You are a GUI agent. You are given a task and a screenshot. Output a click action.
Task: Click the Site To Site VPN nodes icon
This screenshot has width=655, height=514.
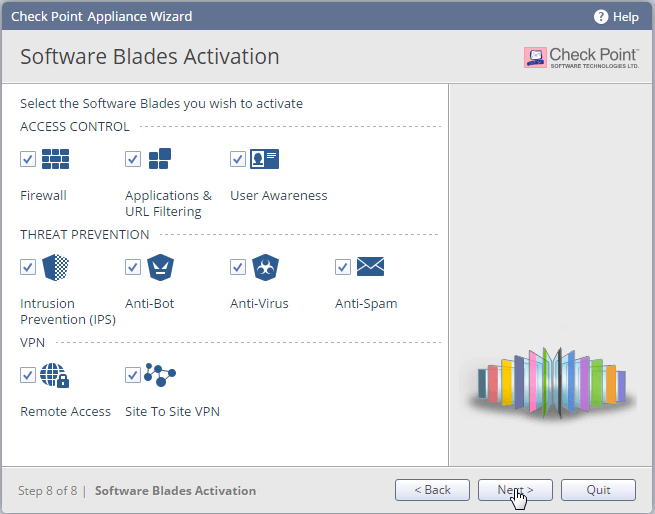click(x=160, y=375)
